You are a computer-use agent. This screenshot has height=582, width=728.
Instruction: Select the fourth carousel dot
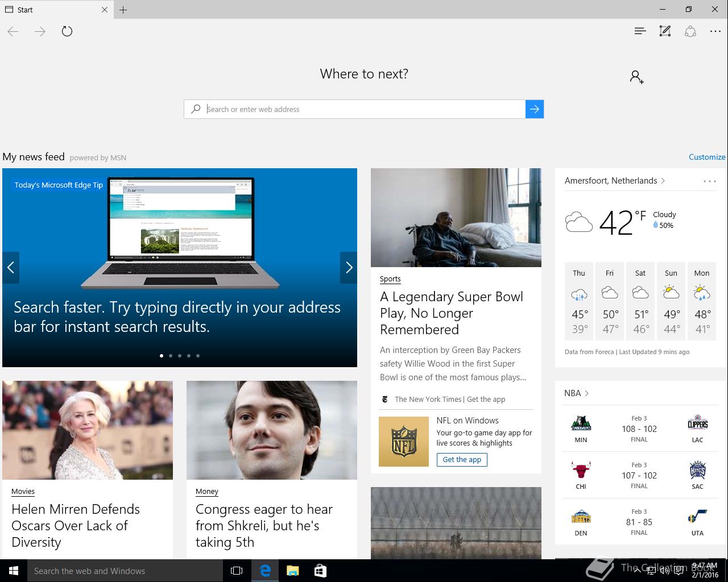pyautogui.click(x=189, y=356)
